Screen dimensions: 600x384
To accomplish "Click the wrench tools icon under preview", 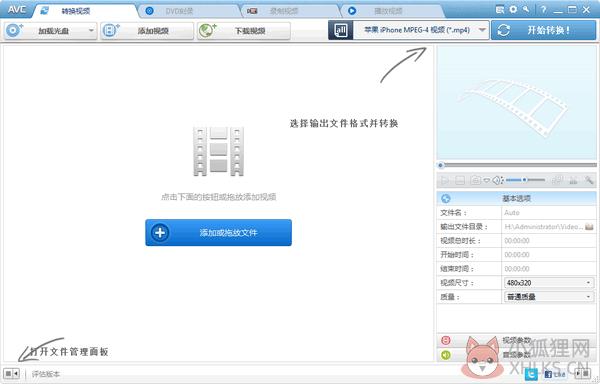I will 589,180.
